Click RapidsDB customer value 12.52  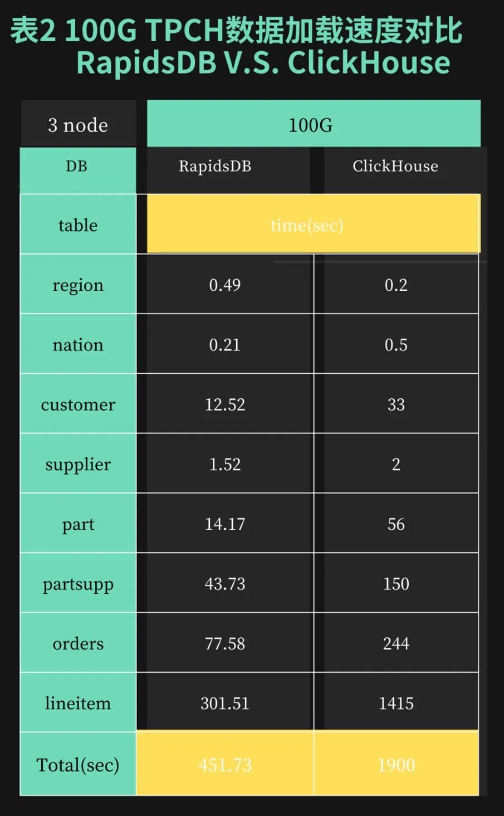(225, 404)
